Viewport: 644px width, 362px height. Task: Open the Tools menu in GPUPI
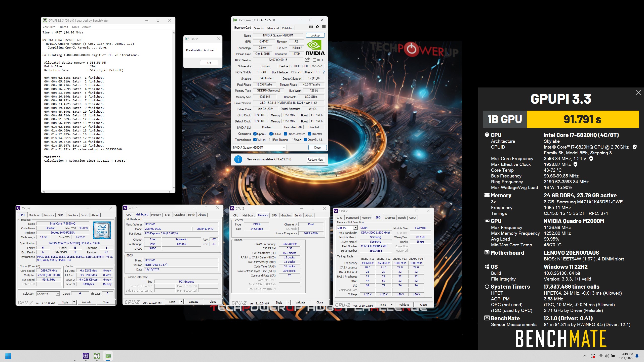(75, 27)
